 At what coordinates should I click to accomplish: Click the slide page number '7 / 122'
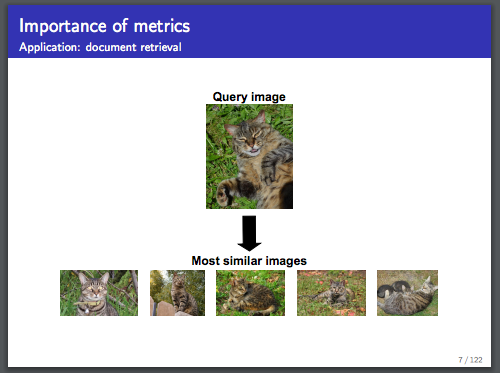pyautogui.click(x=470, y=360)
